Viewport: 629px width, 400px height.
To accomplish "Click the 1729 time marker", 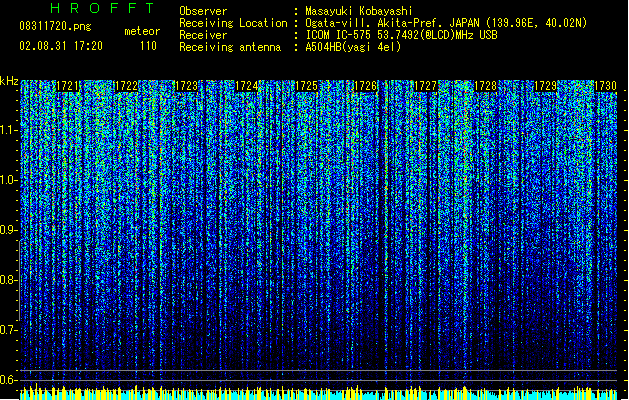I will 546,86.
